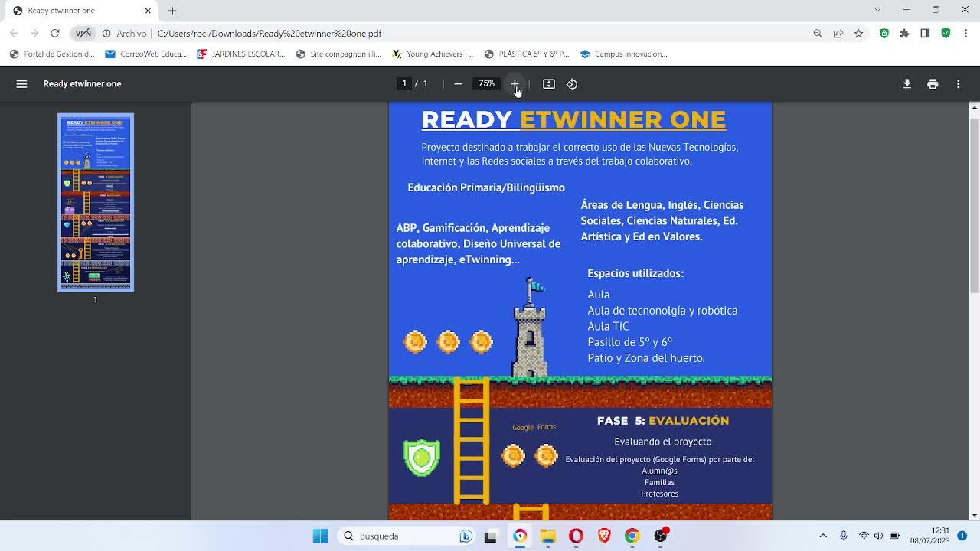Screen dimensions: 980x551
Task: Open the notification center badge
Action: 962,536
